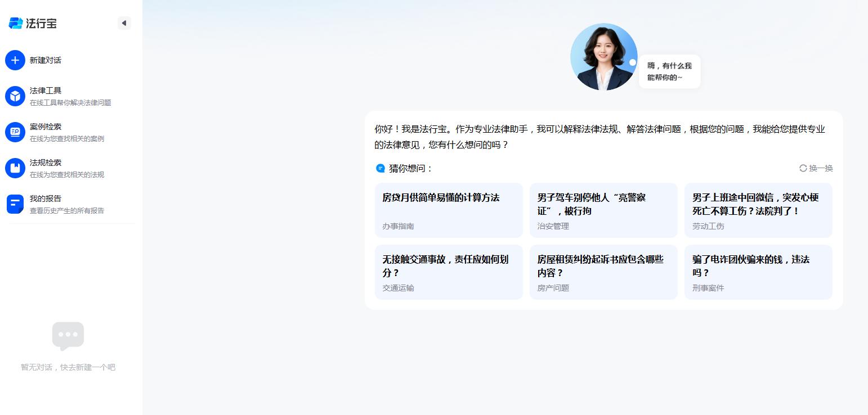Select the 法规检索 book icon
Screen dimensions: 868x415
(x=15, y=168)
